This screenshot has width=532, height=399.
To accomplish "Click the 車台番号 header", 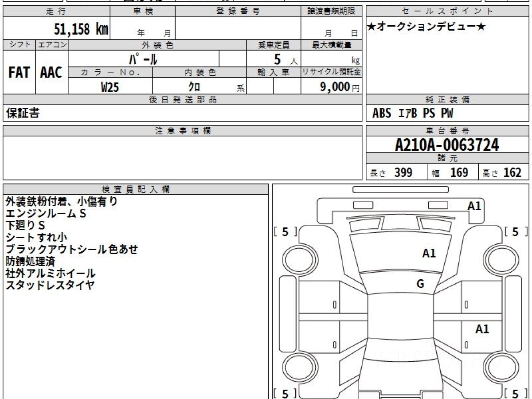I will click(448, 131).
